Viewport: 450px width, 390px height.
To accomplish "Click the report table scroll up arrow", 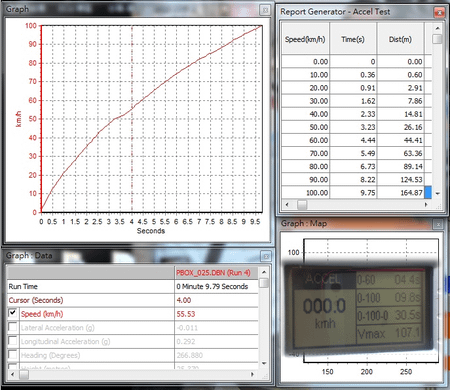I will point(437,28).
